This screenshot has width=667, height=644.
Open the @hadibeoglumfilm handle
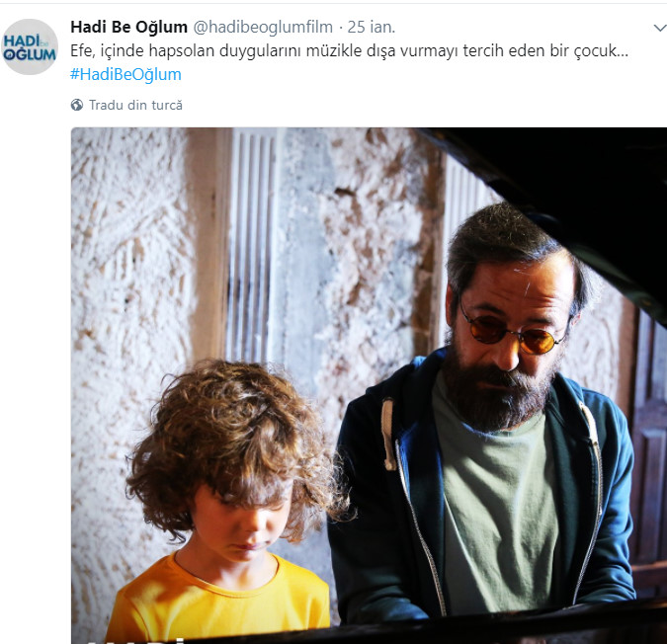click(263, 27)
